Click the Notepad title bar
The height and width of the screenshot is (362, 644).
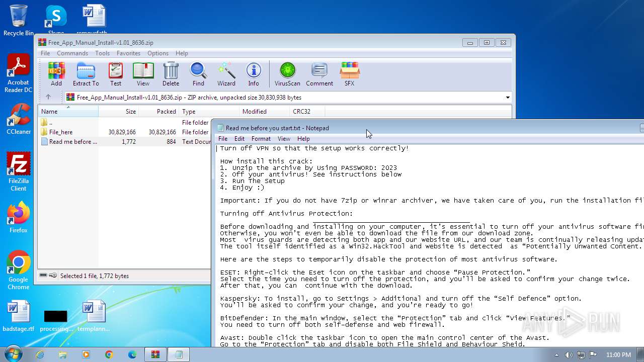428,128
